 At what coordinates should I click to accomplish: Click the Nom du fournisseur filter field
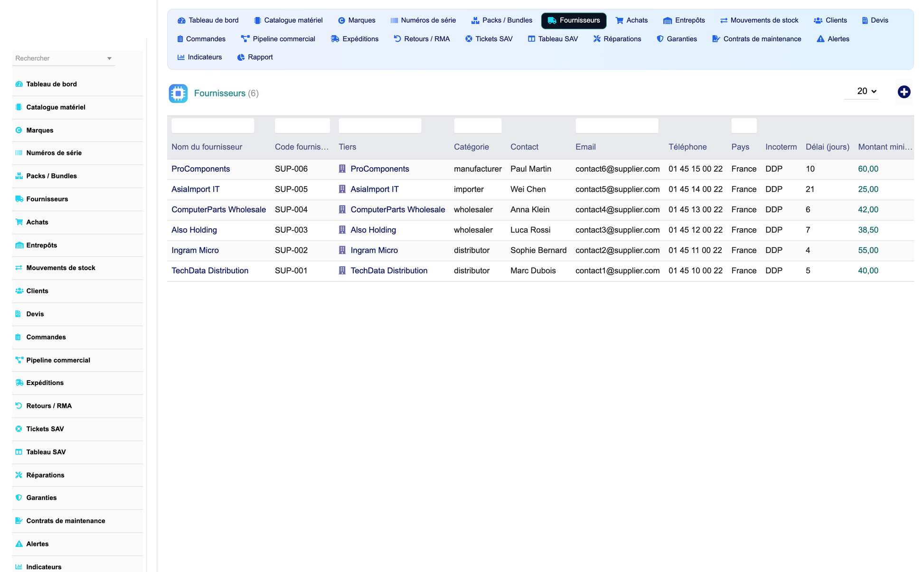click(x=213, y=126)
